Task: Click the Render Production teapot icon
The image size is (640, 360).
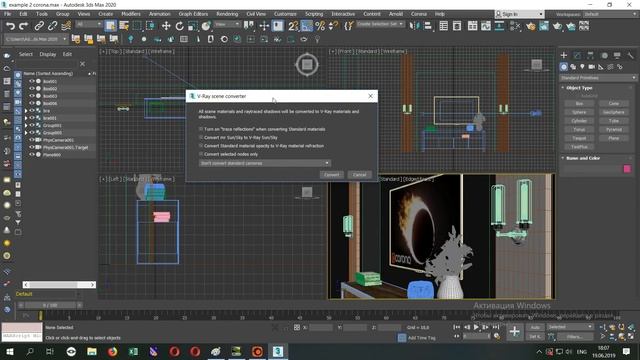Action: click(558, 26)
